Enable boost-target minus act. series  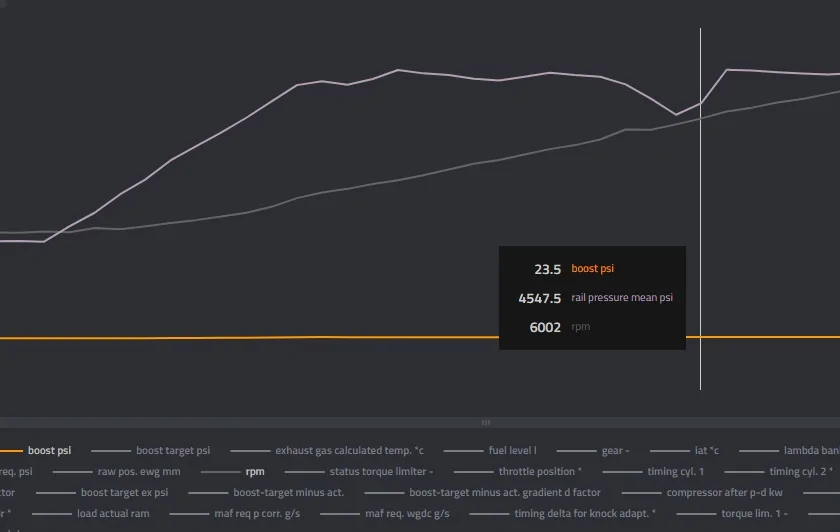pyautogui.click(x=288, y=492)
